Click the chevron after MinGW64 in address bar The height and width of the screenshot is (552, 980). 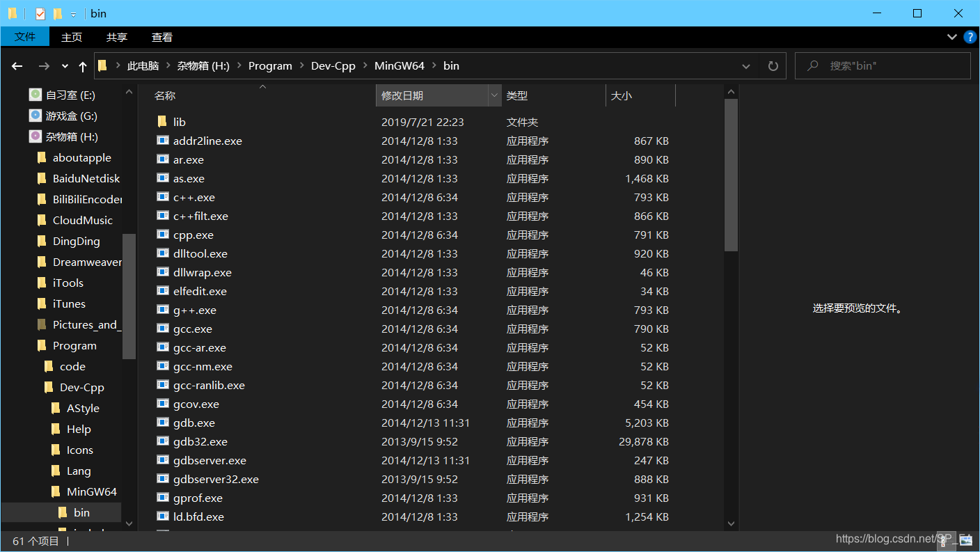434,66
